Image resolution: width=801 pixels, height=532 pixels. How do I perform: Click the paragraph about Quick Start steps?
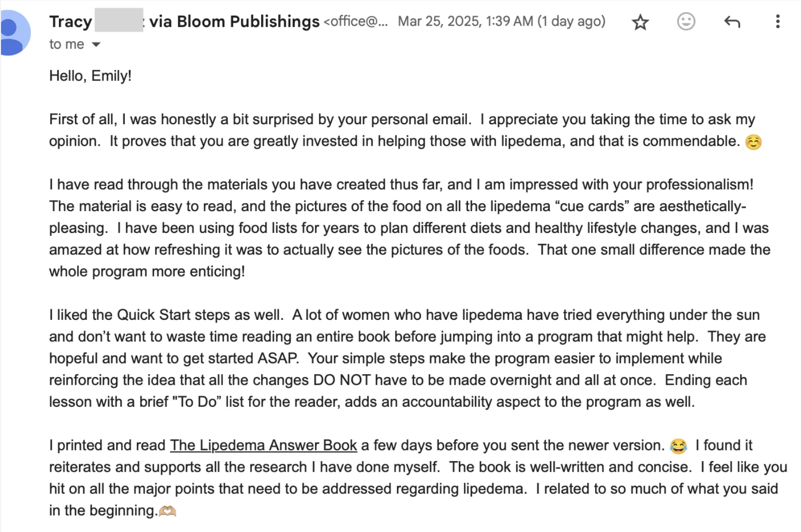408,359
